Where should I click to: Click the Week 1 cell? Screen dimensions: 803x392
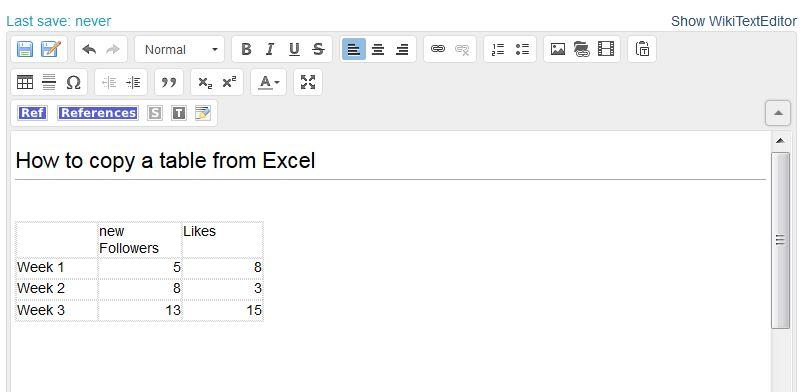click(57, 267)
